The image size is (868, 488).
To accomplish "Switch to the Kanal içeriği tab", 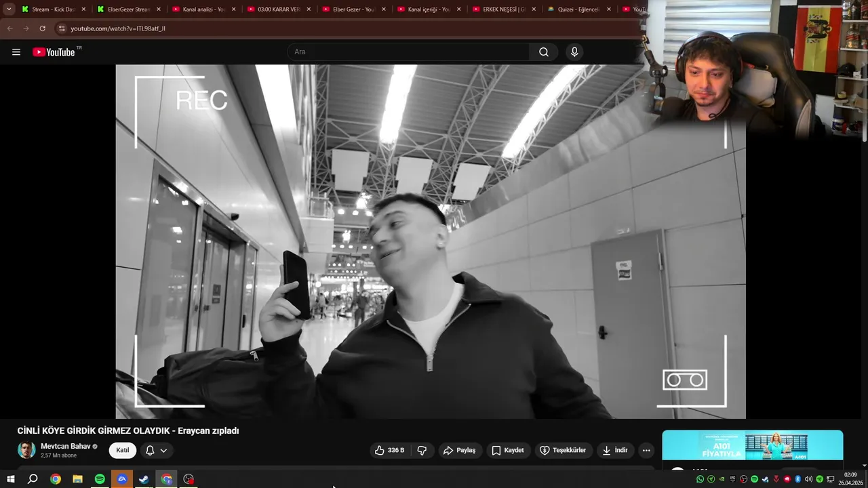I will pyautogui.click(x=429, y=9).
